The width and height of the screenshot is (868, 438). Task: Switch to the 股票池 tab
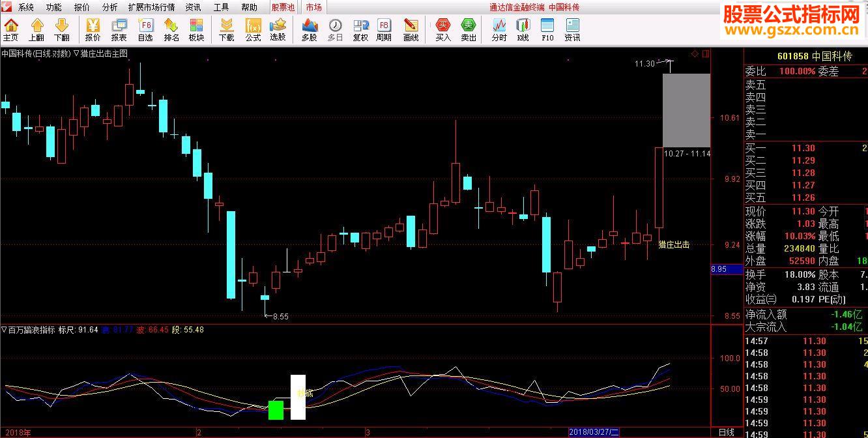click(283, 7)
